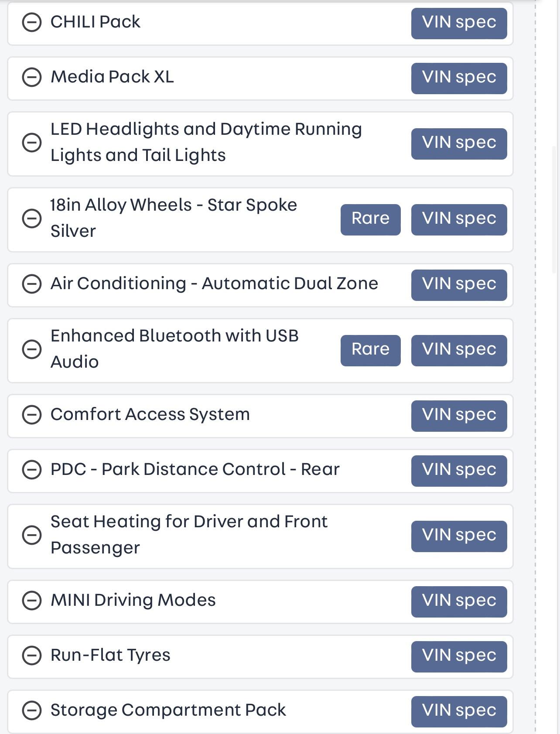The image size is (560, 734).
Task: Click the Rare badge on Enhanced Bluetooth
Action: point(370,350)
